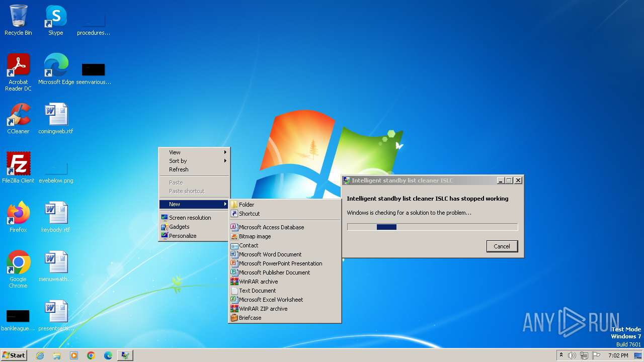Expand the New submenu entry
Viewport: 644px width, 362px height.
coord(194,204)
